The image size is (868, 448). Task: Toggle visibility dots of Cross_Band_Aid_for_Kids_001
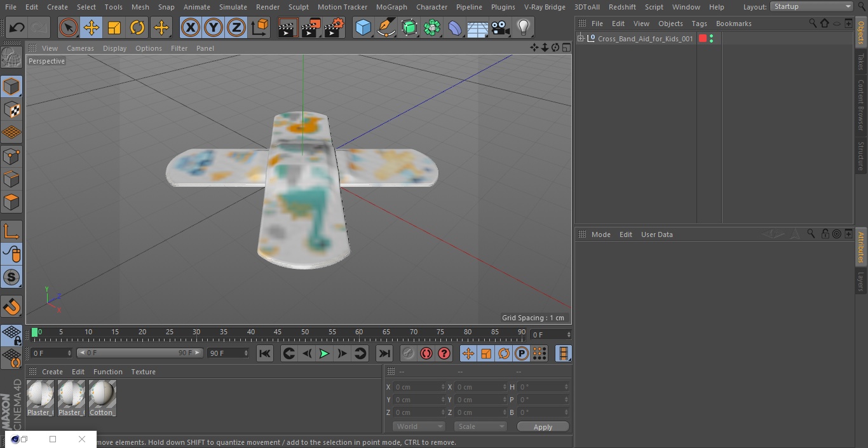711,39
